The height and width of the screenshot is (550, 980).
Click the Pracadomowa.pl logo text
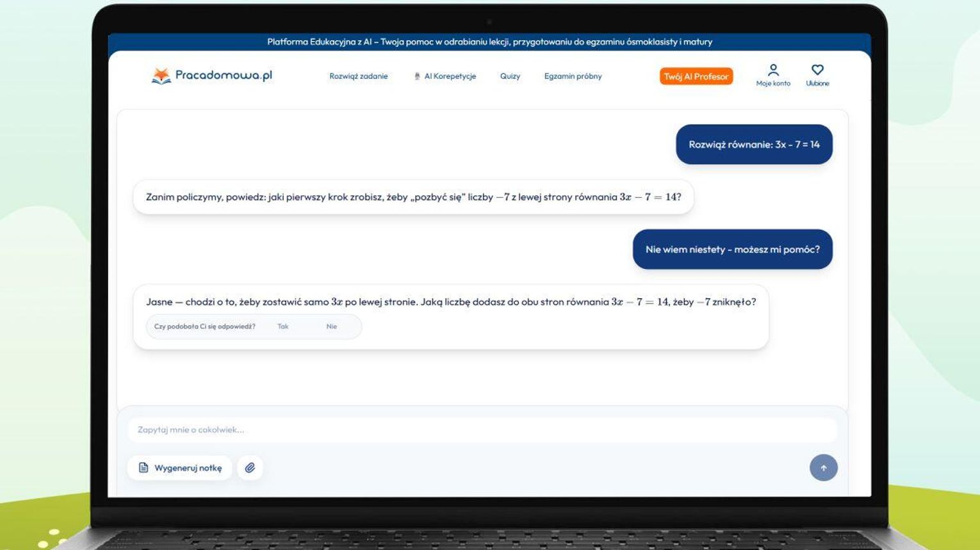224,76
